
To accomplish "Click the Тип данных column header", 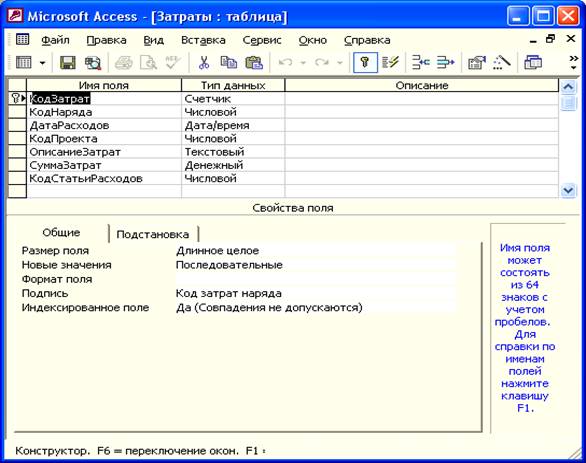I will pos(233,85).
